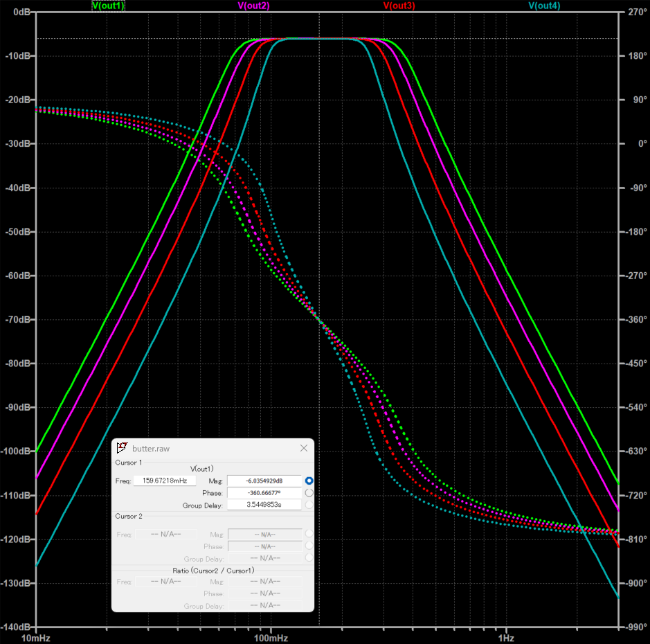Click the -140dB left axis label

pyautogui.click(x=15, y=627)
